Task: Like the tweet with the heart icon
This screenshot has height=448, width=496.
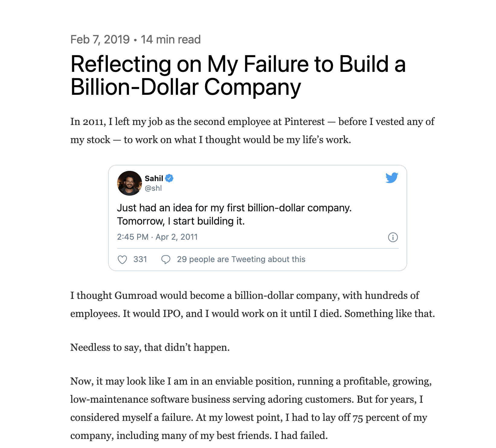Action: [x=122, y=260]
